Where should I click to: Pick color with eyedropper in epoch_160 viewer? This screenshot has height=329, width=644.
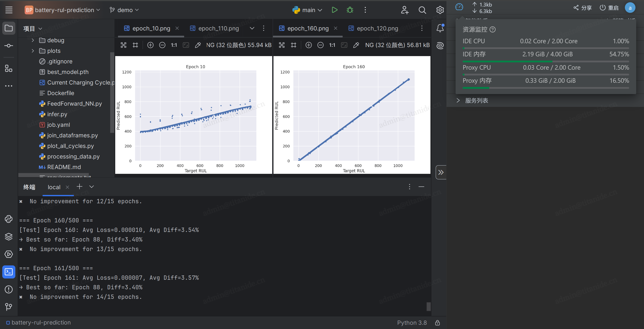356,45
